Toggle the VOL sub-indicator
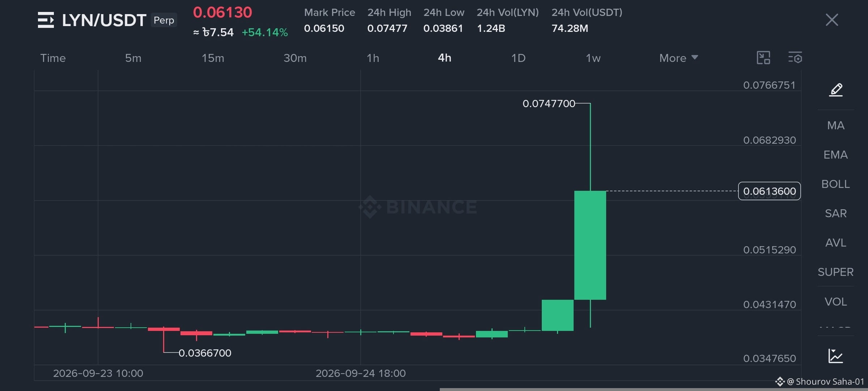The height and width of the screenshot is (391, 868). tap(836, 302)
